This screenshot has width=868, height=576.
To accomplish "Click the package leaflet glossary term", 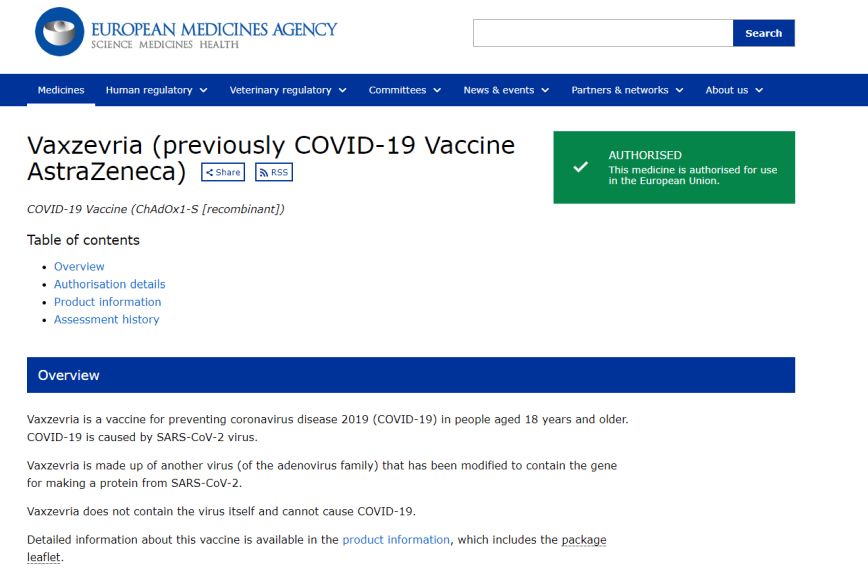I will [x=583, y=540].
